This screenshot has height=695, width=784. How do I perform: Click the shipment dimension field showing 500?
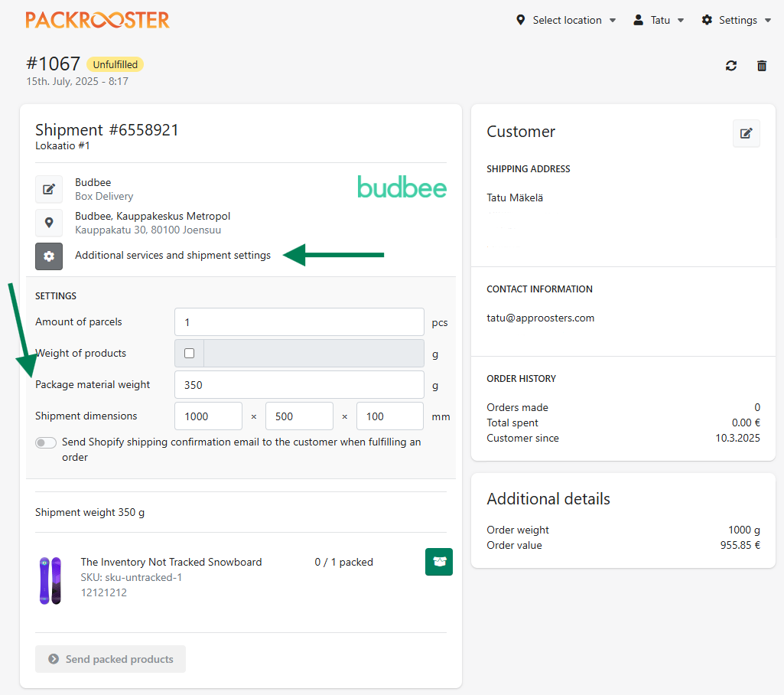click(x=299, y=416)
